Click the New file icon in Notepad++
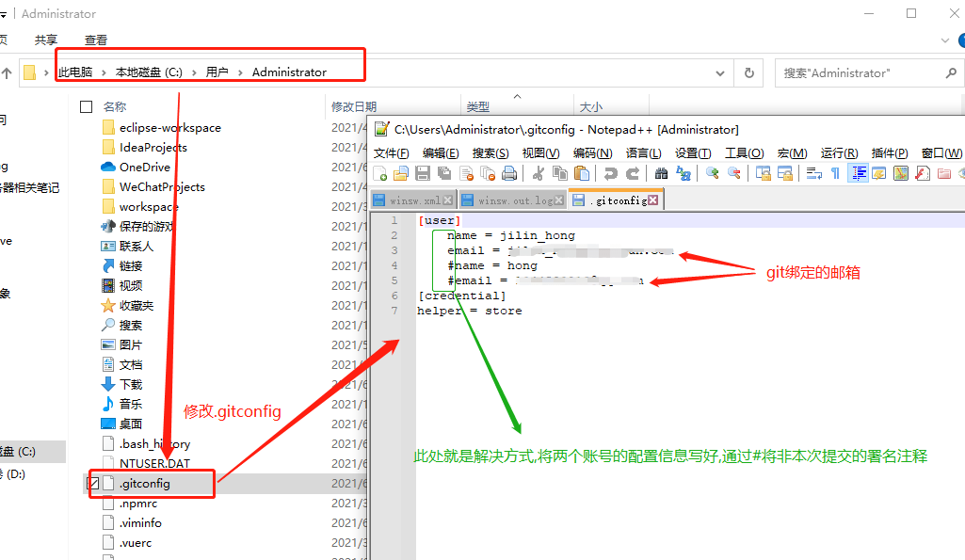The height and width of the screenshot is (560, 965). [x=380, y=173]
